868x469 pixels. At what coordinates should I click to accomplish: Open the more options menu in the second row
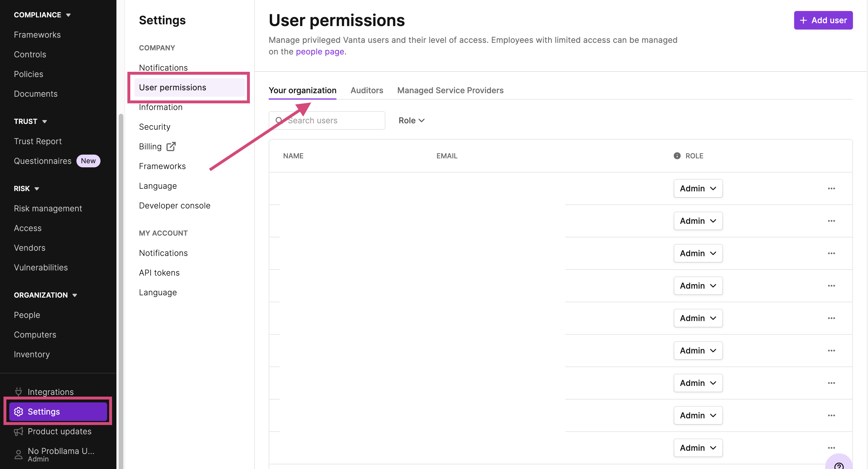click(x=831, y=221)
